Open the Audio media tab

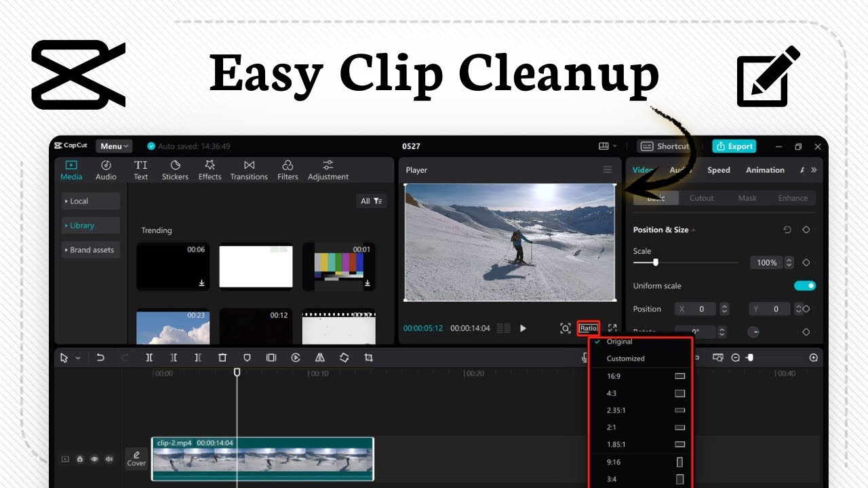pyautogui.click(x=106, y=170)
